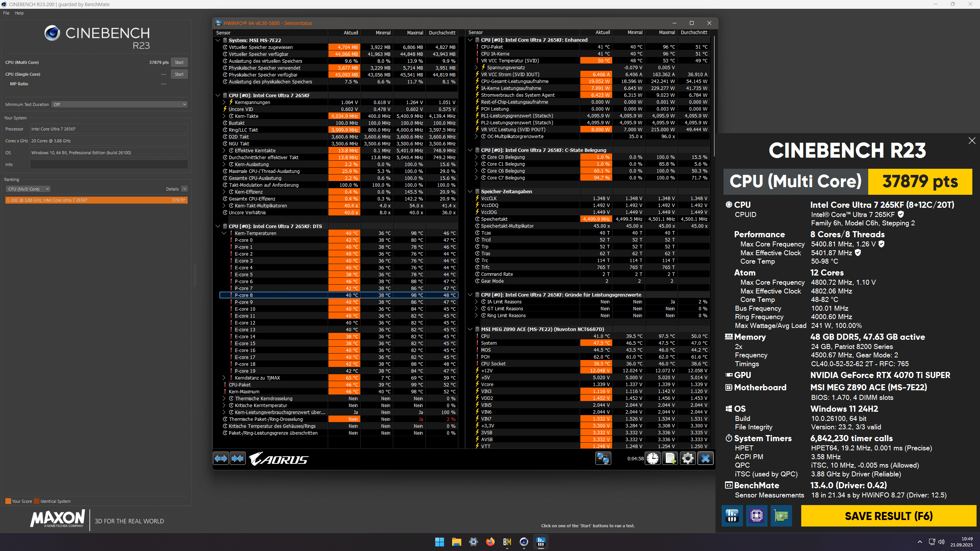980x551 pixels.
Task: Open the Help menu
Action: (19, 13)
